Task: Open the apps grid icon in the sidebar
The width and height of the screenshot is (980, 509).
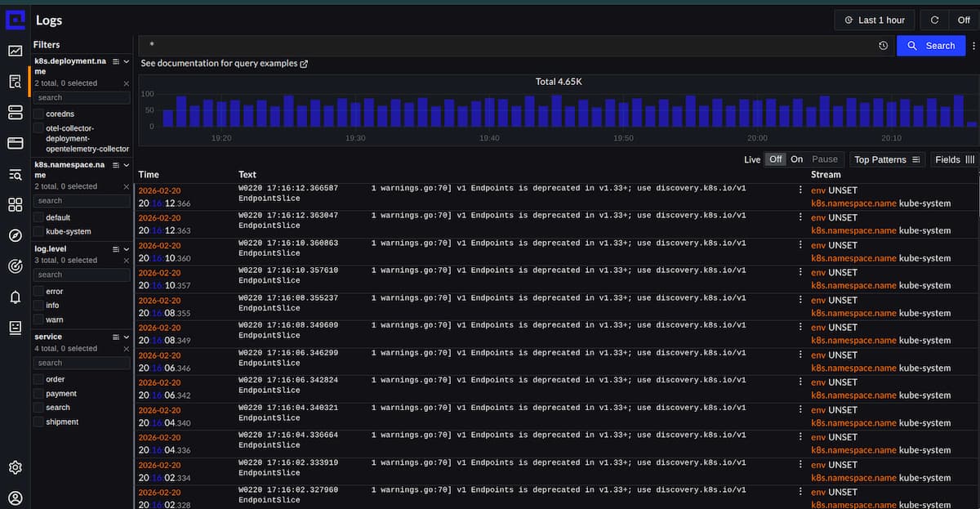Action: coord(15,205)
